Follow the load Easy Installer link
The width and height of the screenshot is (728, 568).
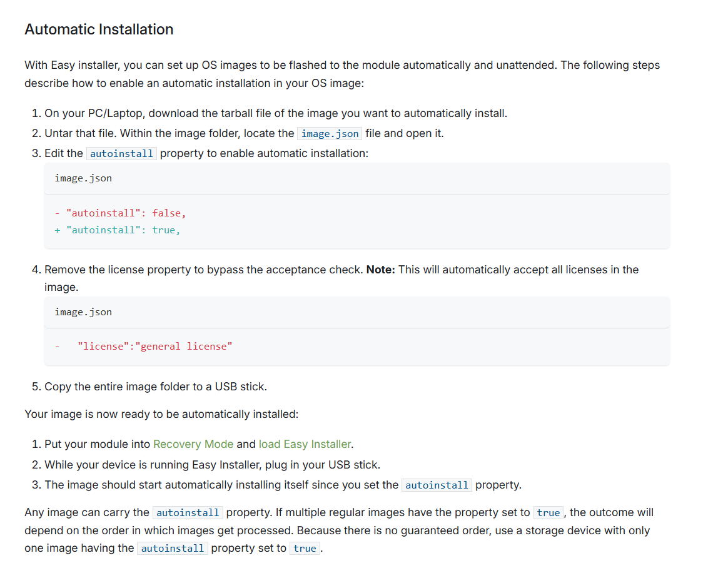point(305,444)
